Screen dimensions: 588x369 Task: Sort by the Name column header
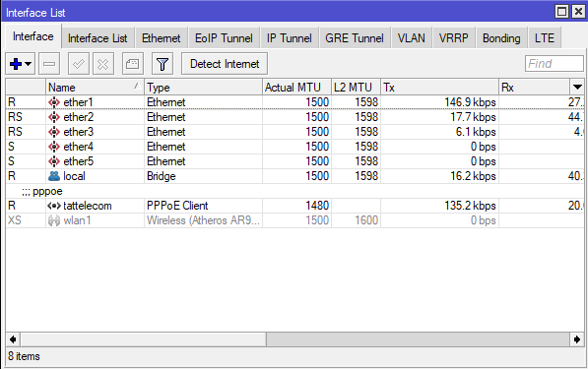95,88
